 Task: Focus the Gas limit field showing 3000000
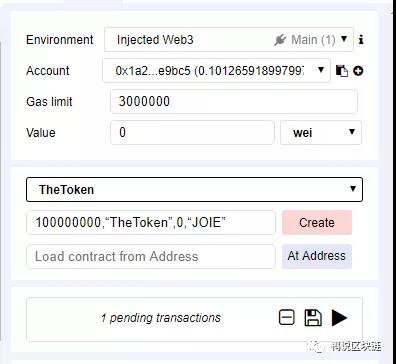pos(234,101)
